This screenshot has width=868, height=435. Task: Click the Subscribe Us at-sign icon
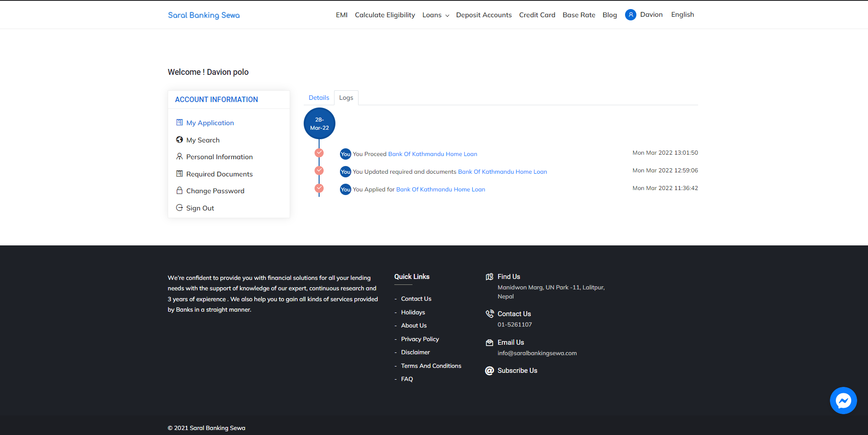tap(490, 371)
